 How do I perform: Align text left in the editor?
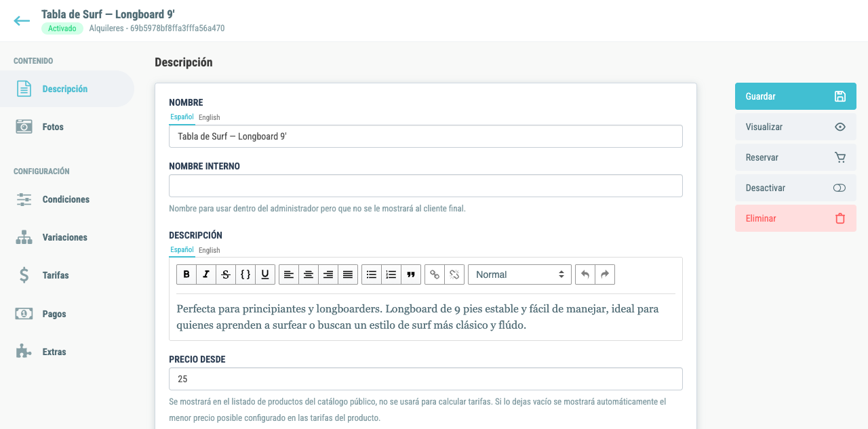(289, 274)
